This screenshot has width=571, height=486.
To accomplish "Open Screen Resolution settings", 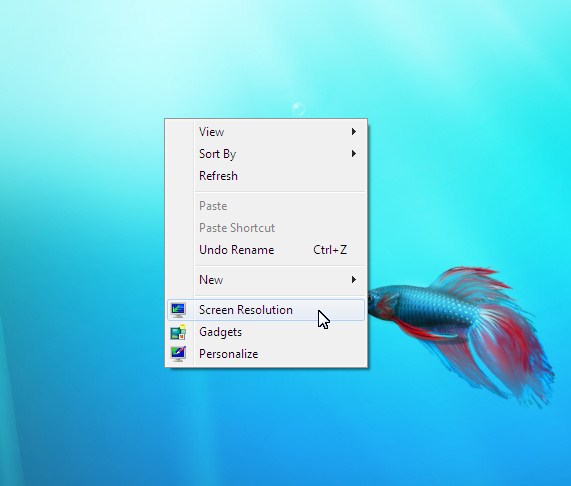I will point(266,310).
